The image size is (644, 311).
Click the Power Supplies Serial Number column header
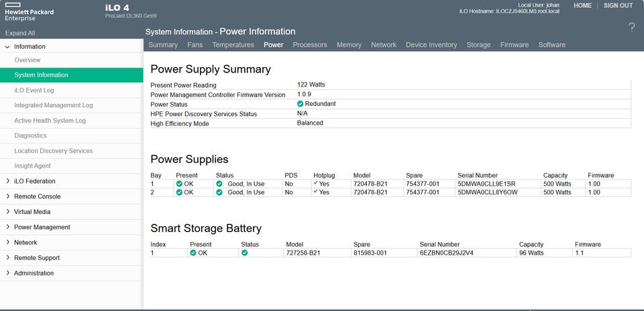[478, 175]
